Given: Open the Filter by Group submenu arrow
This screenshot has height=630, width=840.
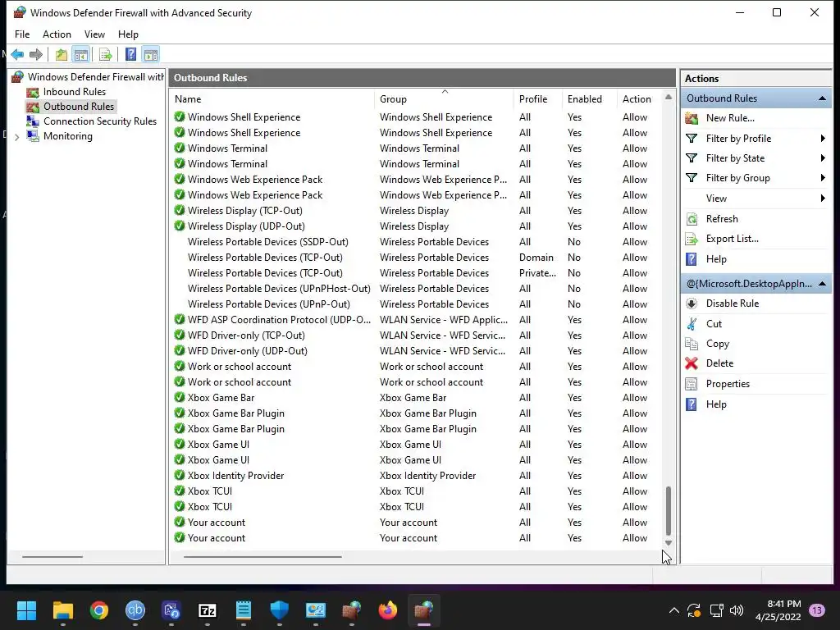Looking at the screenshot, I should click(823, 178).
